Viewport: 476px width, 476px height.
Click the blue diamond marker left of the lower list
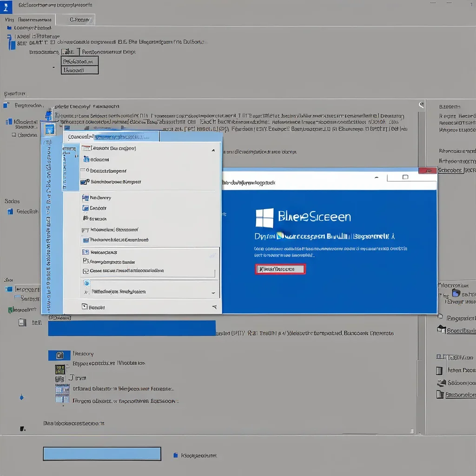(21, 397)
